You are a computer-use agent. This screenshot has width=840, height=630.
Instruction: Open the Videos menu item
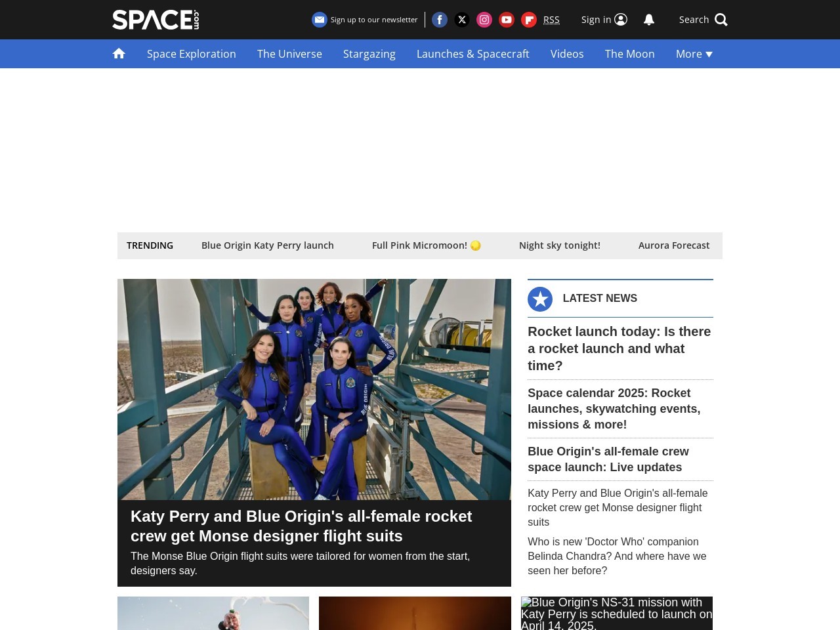pyautogui.click(x=567, y=54)
